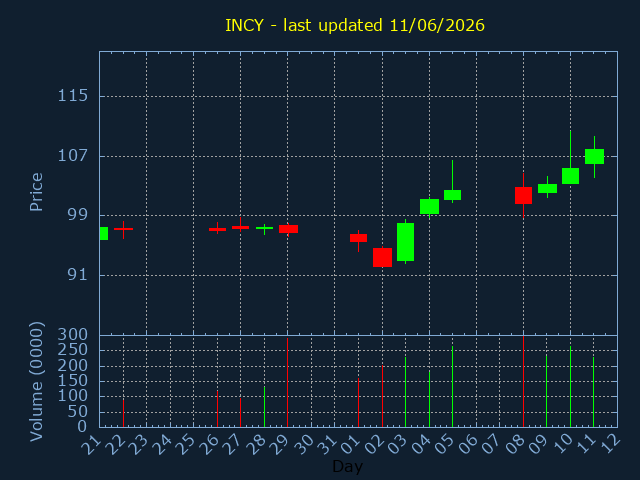
Task: Select the tall green candlestick for day 03
Action: tap(405, 242)
